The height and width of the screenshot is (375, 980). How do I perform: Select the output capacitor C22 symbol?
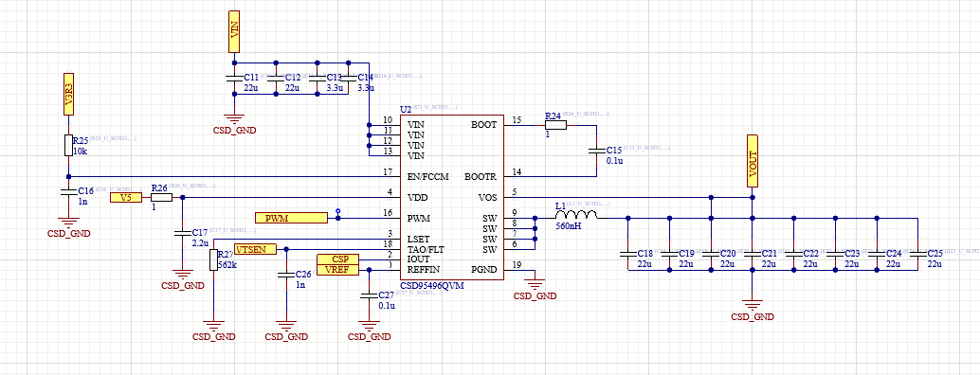793,254
